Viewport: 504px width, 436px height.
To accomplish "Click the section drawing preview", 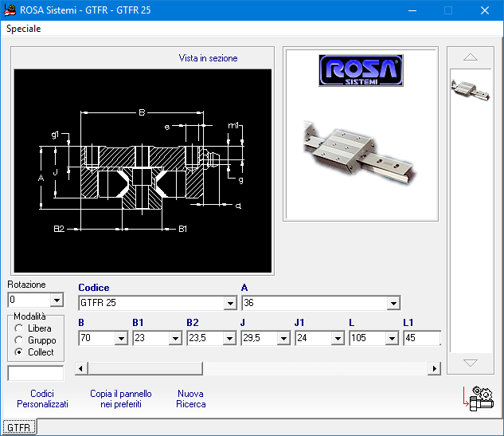I will 143,171.
